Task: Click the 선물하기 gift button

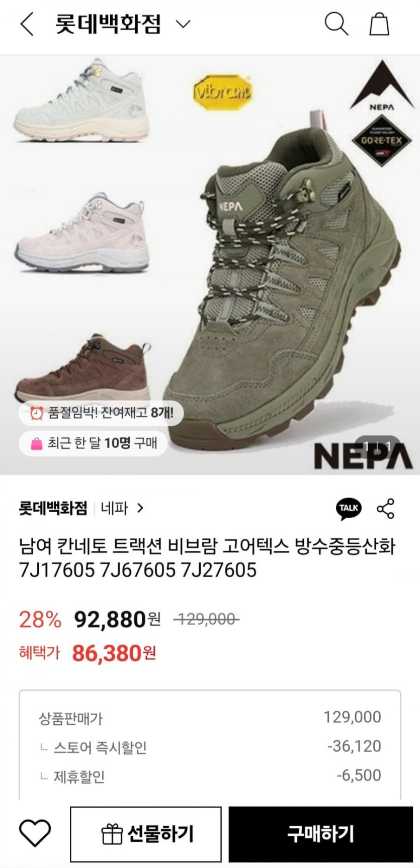Action: tap(146, 834)
